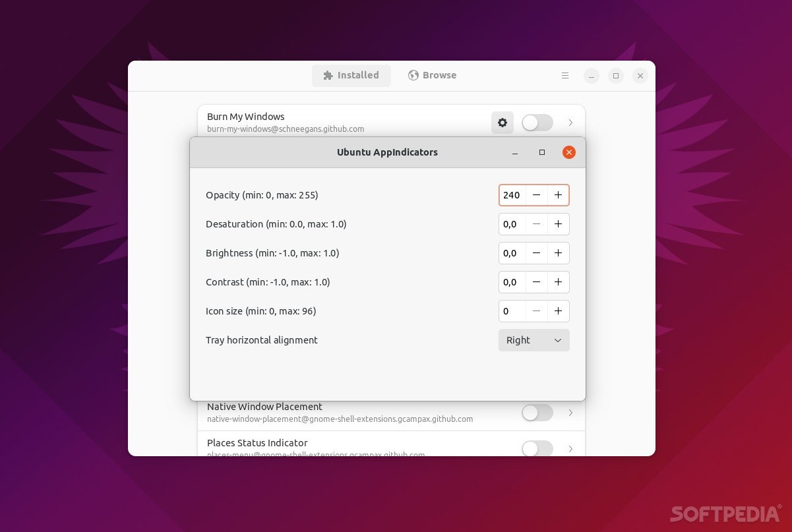Viewport: 792px width, 532px height.
Task: Open the hamburger menu of Extensions app
Action: point(565,75)
